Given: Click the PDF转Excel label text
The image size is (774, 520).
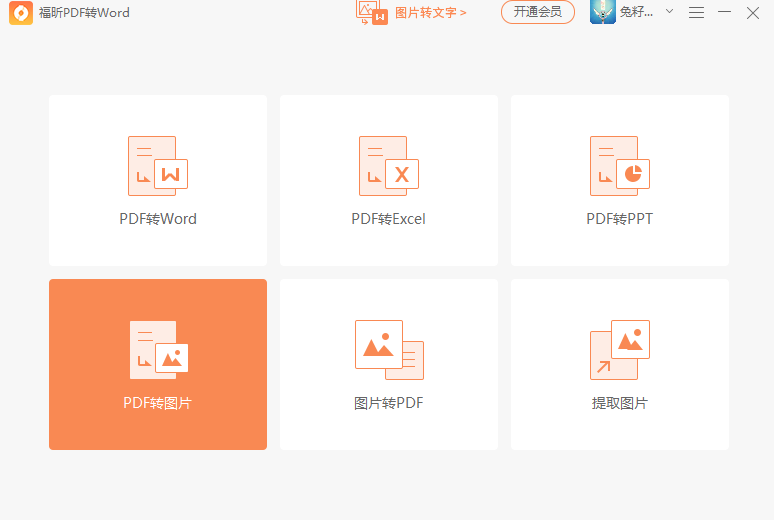Looking at the screenshot, I should (388, 219).
